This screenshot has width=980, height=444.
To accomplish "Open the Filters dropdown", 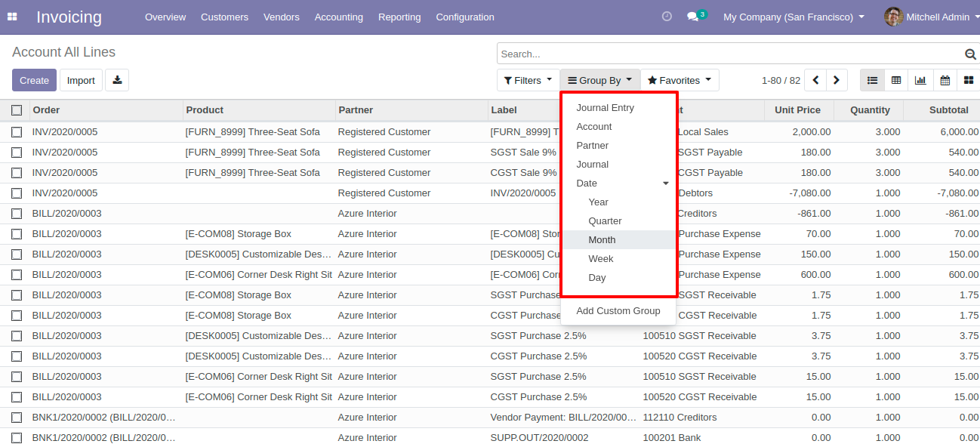I will (x=528, y=80).
